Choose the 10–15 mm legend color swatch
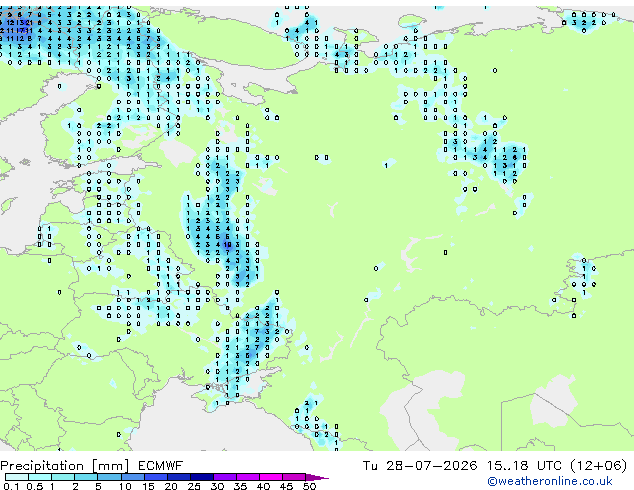The height and width of the screenshot is (490, 634). pyautogui.click(x=132, y=477)
